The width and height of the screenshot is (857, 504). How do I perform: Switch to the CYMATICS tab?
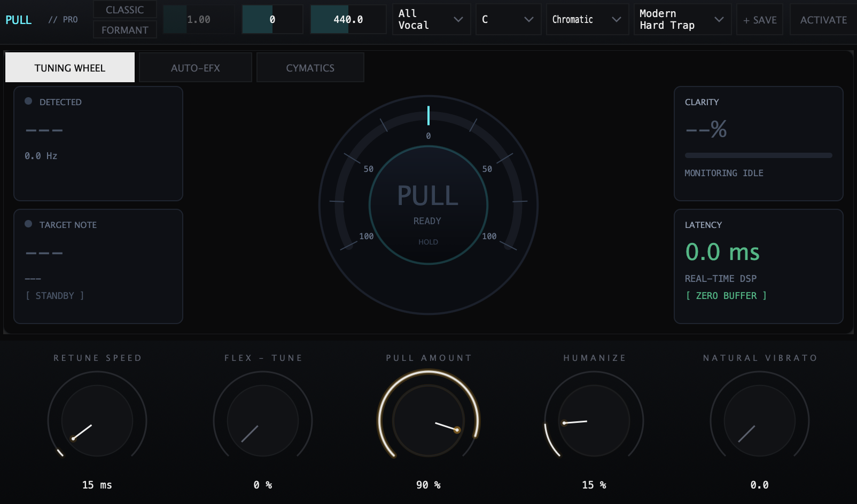pos(310,68)
